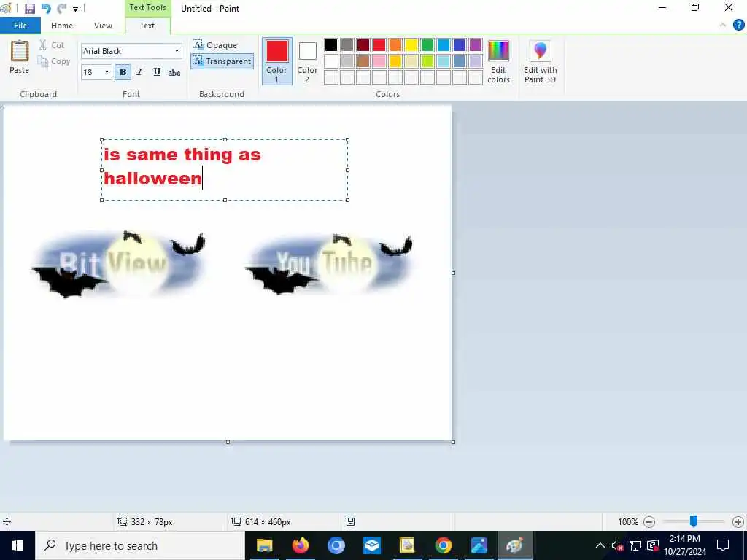
Task: Pick the indigo color swatch
Action: pos(460,45)
